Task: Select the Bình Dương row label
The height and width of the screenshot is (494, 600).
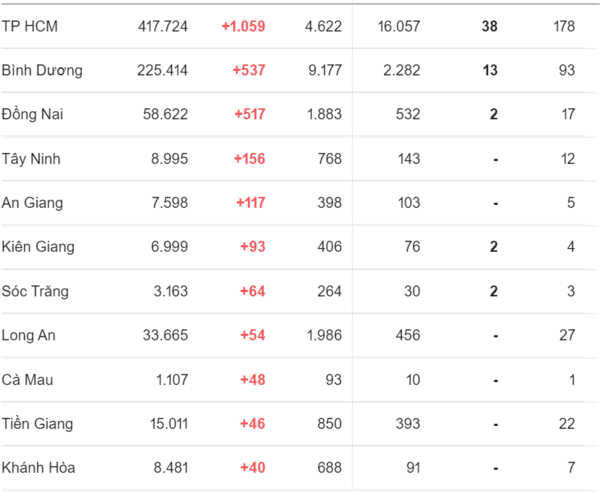Action: [x=42, y=70]
